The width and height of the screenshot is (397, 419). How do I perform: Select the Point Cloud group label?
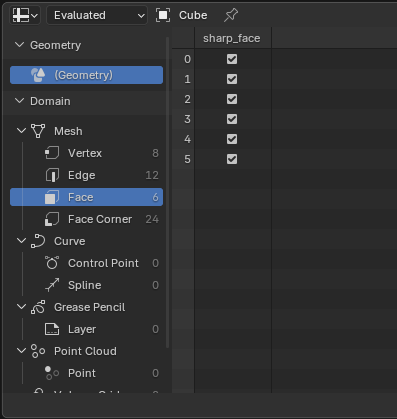coord(85,351)
